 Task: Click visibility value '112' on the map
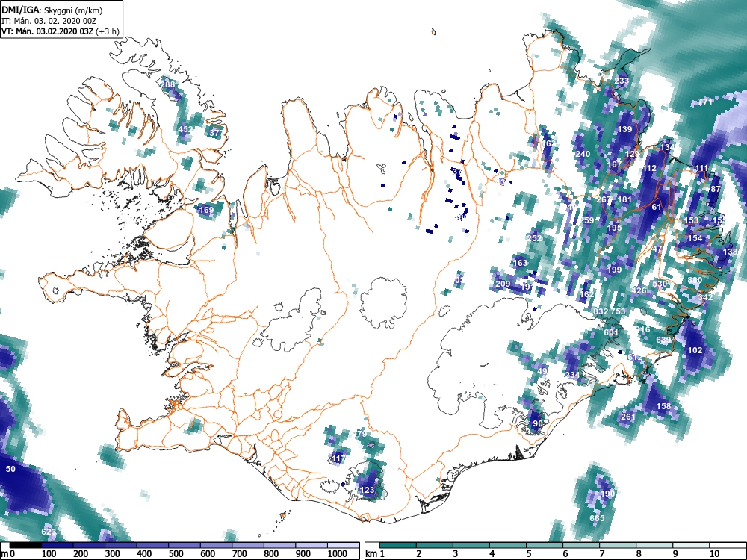click(649, 168)
